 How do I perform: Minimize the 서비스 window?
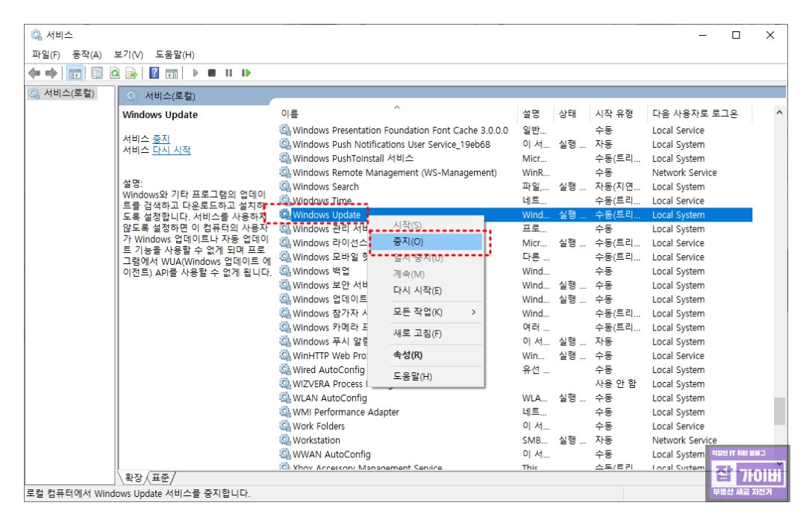pyautogui.click(x=702, y=34)
